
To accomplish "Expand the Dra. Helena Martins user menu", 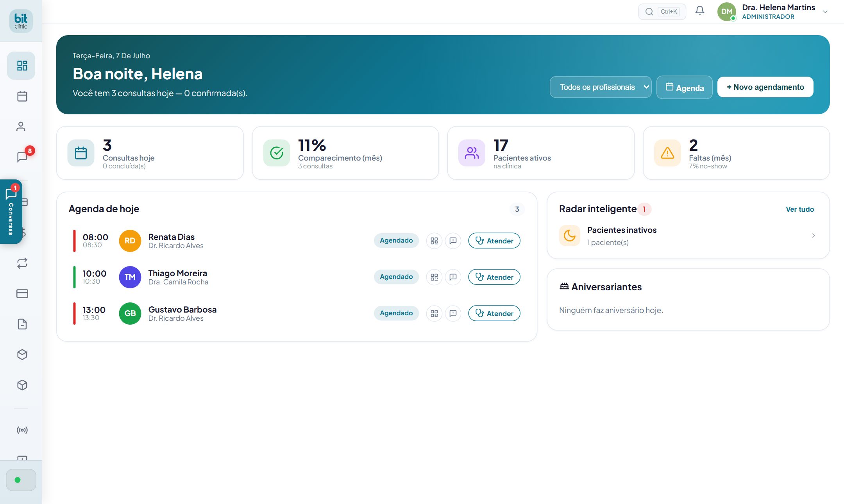I will (825, 12).
